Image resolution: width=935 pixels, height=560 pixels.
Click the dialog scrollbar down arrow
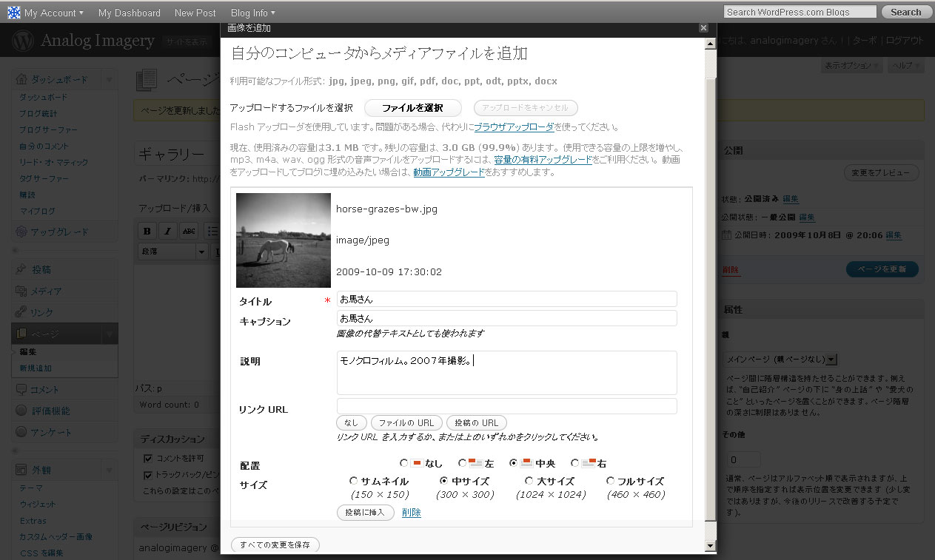[x=711, y=546]
